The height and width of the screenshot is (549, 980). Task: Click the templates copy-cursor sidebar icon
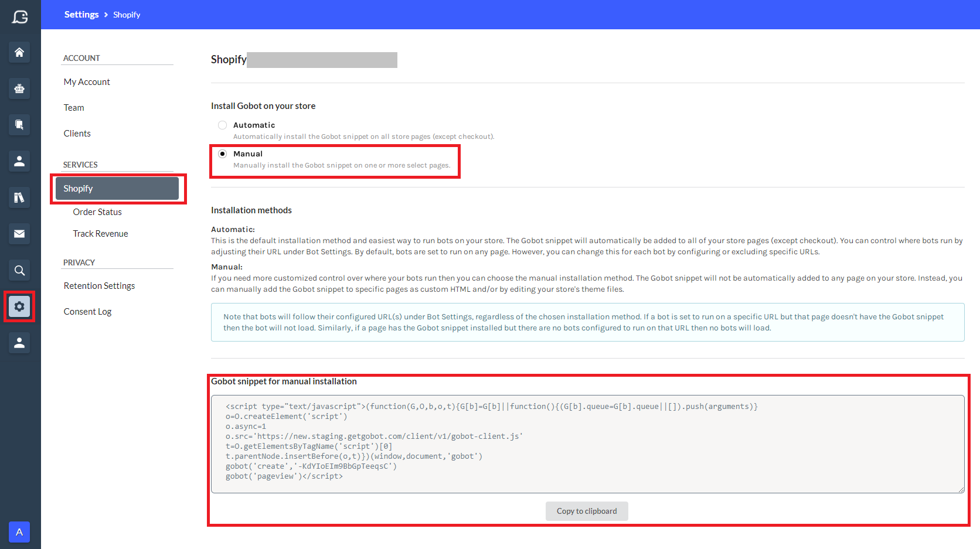[x=19, y=125]
